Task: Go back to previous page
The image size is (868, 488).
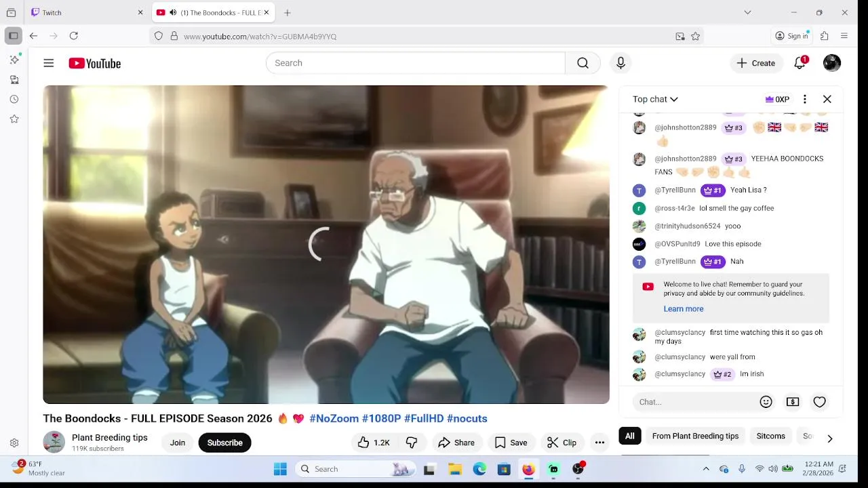Action: (33, 36)
